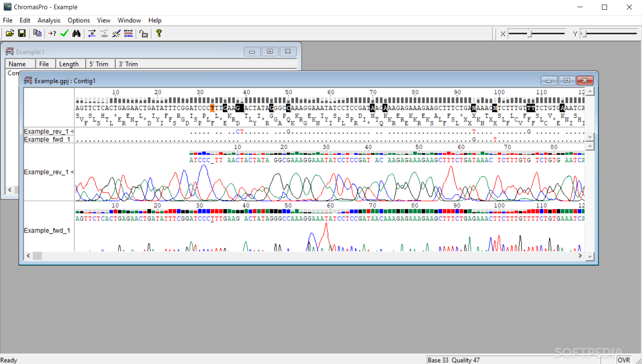Sort by the Name column header
The image size is (642, 364).
20,64
